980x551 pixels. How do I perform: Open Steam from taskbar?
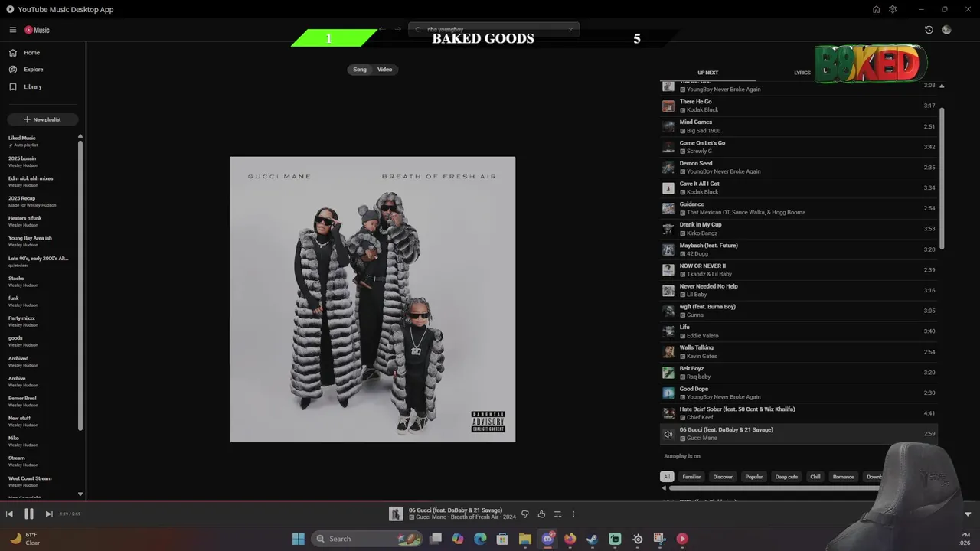click(593, 539)
